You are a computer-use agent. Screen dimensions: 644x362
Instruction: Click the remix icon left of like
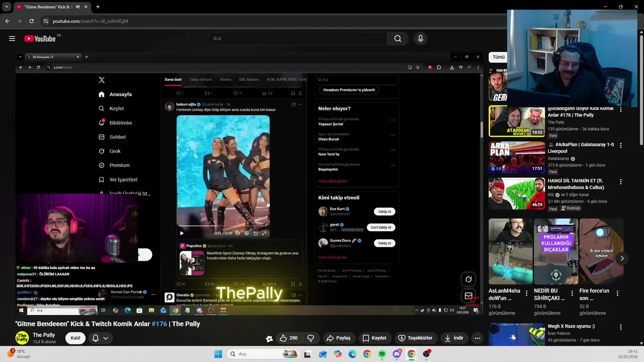tap(269, 338)
